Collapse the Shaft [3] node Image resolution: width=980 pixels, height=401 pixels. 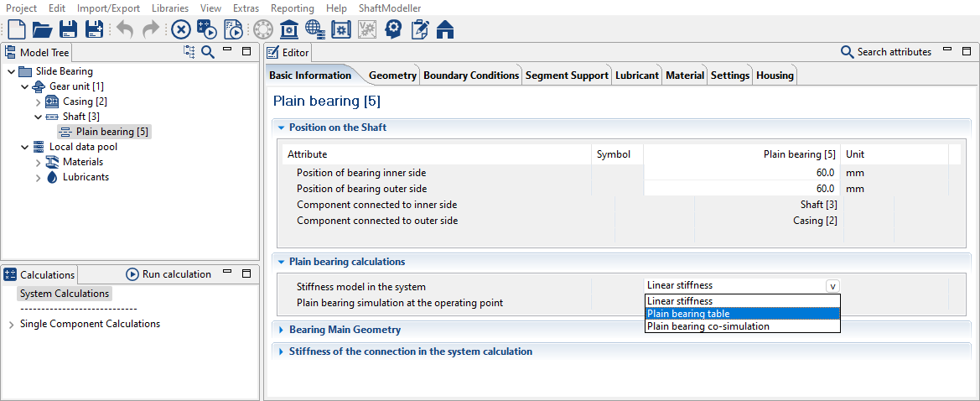click(x=38, y=117)
